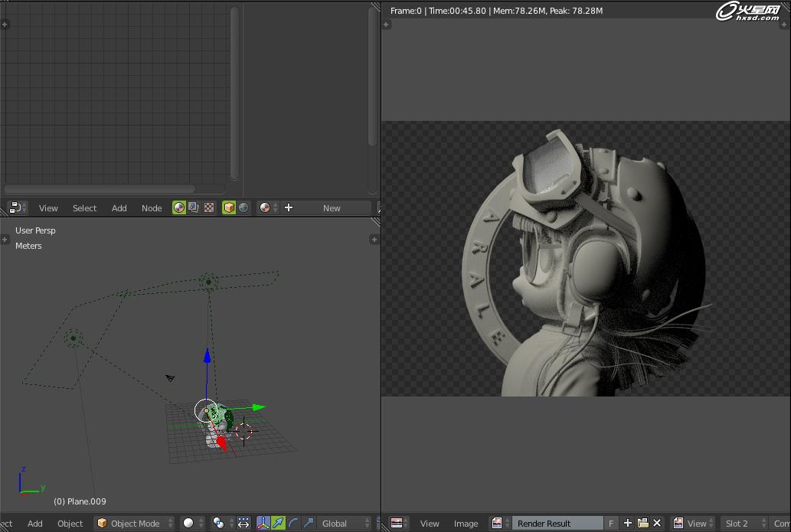Expand 3D viewport properties plus toggle
This screenshot has width=791, height=532.
click(374, 240)
